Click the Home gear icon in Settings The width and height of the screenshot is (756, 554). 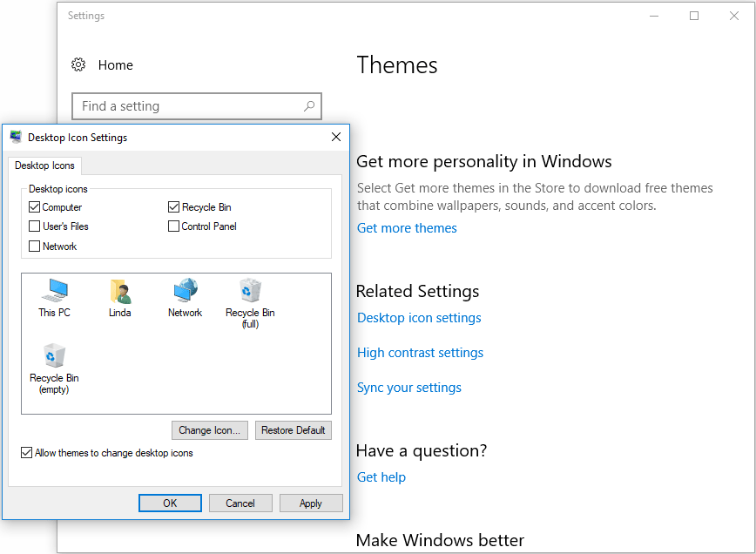78,64
